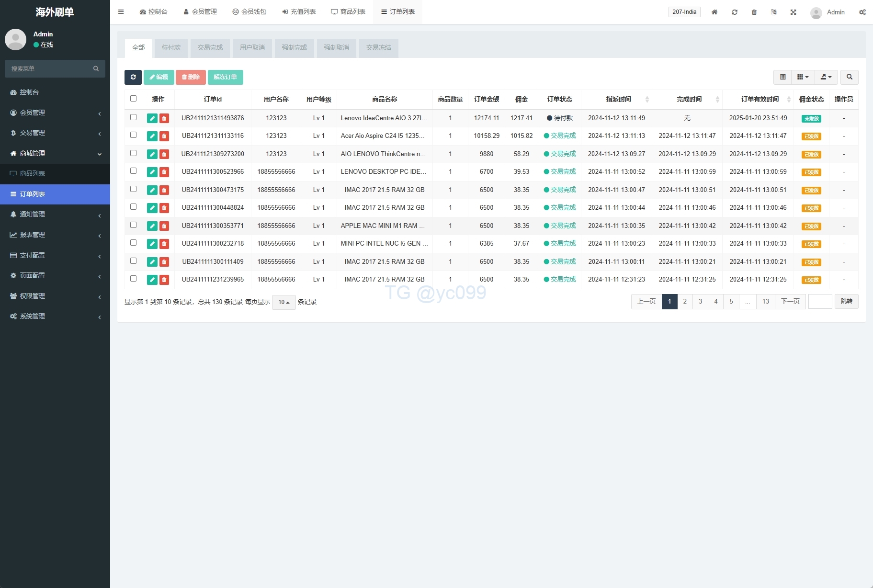Click the trash icon in top bar
The width and height of the screenshot is (873, 588).
pos(754,12)
